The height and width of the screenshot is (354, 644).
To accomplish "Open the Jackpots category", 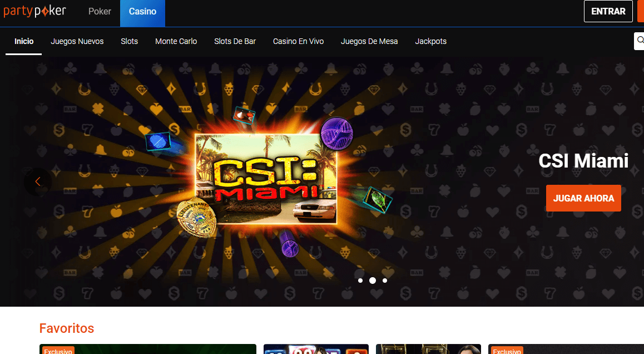I will click(430, 41).
